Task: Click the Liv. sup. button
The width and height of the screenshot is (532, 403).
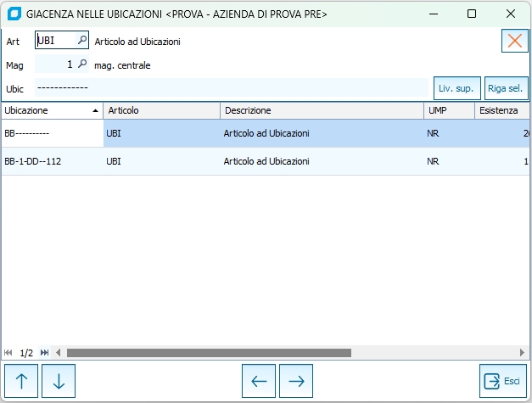Action: [457, 88]
